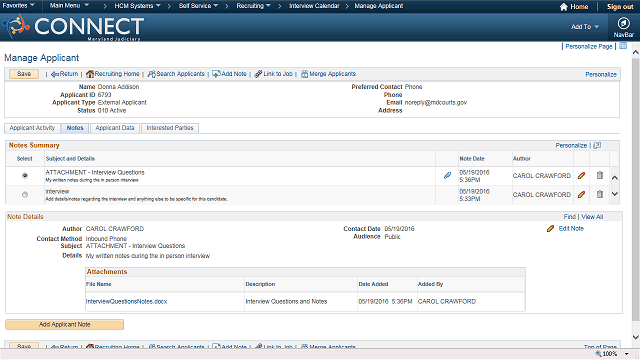Click Personalize link on the top toolbar
Viewport: 640px width, 360px height.
pyautogui.click(x=601, y=74)
